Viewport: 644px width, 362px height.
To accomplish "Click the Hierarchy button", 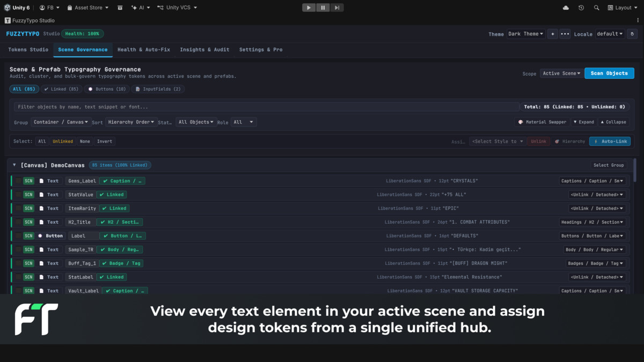I will [x=569, y=142].
